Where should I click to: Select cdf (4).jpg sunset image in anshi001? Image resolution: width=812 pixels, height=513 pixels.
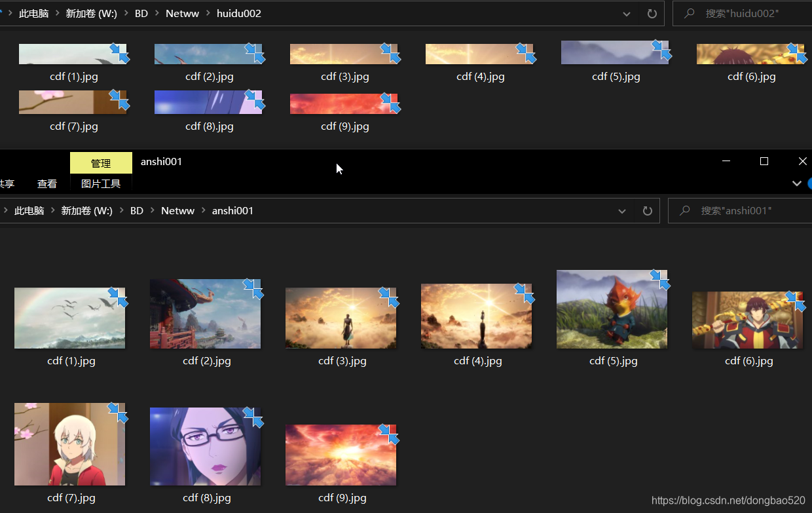[x=476, y=316]
